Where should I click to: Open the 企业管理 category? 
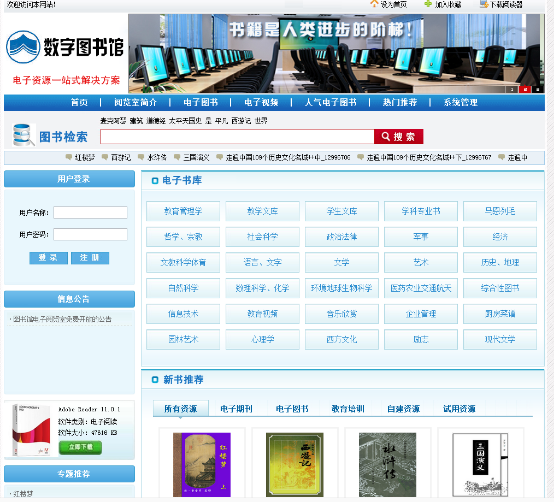pos(421,314)
